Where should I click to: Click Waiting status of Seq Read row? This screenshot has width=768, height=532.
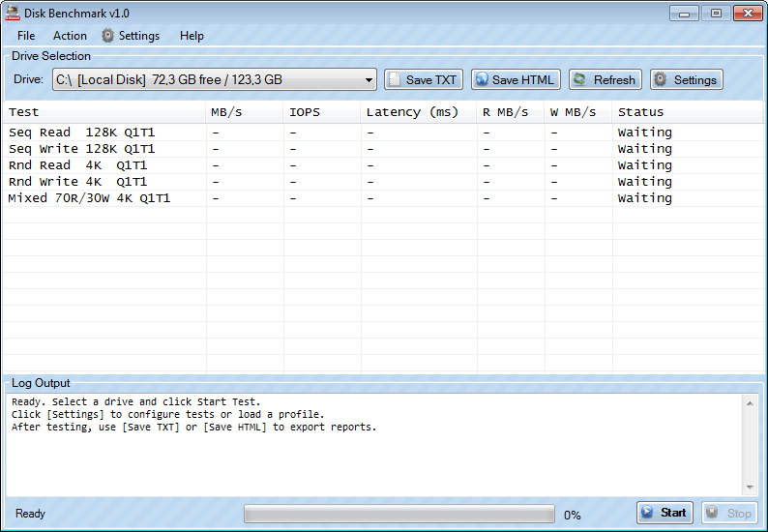(644, 133)
